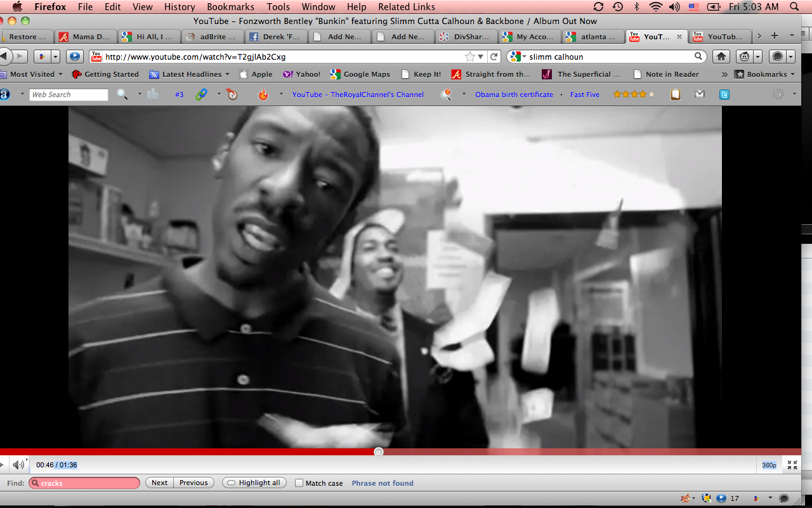Bookmark this page with the star icon
Viewport: 812px width, 508px height.
tap(470, 57)
